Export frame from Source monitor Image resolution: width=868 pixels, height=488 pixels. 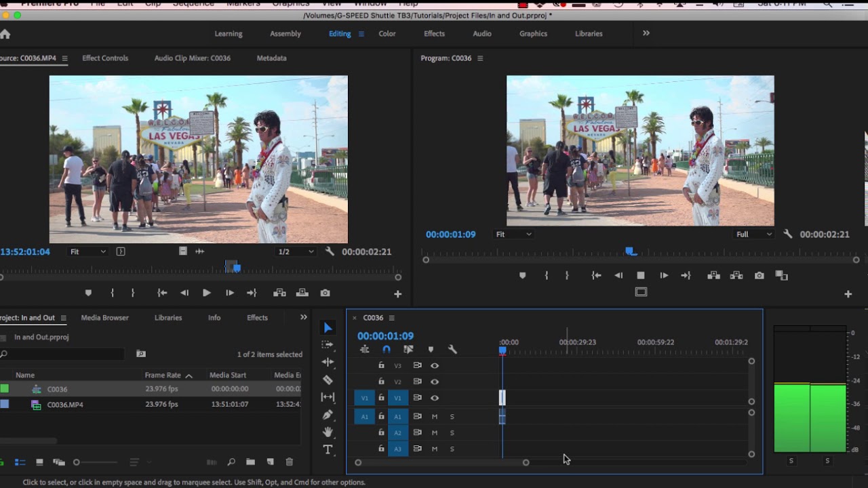325,293
